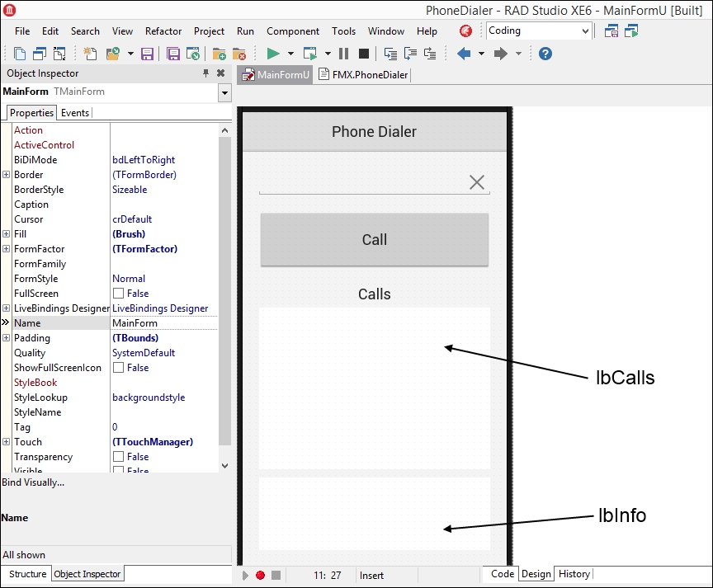713x588 pixels.
Task: Pin the Object Inspector panel
Action: 206,73
